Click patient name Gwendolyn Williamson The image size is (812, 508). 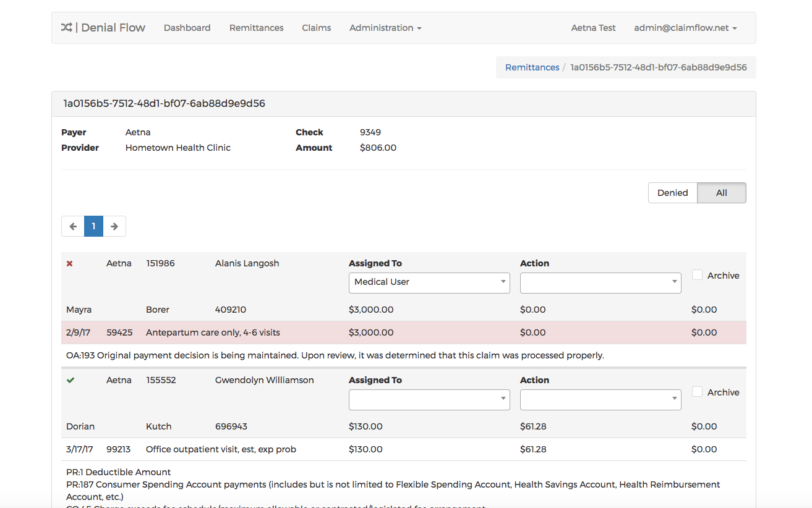[x=264, y=380]
